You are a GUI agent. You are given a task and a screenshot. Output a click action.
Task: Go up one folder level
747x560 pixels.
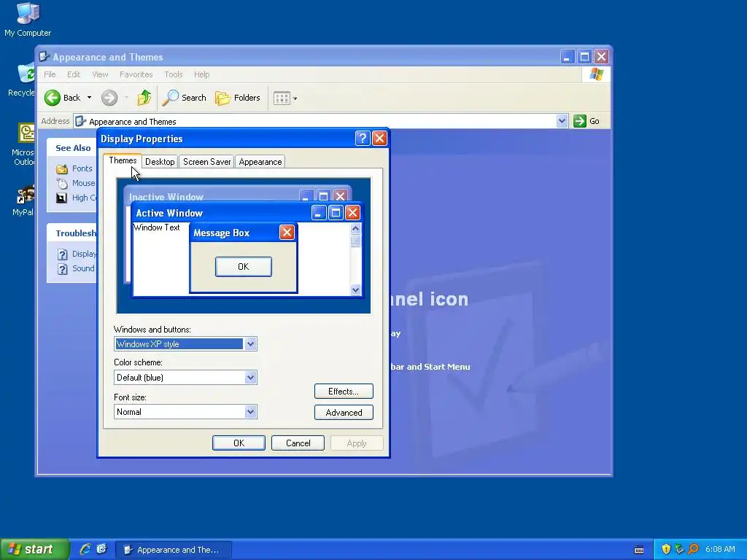point(144,98)
